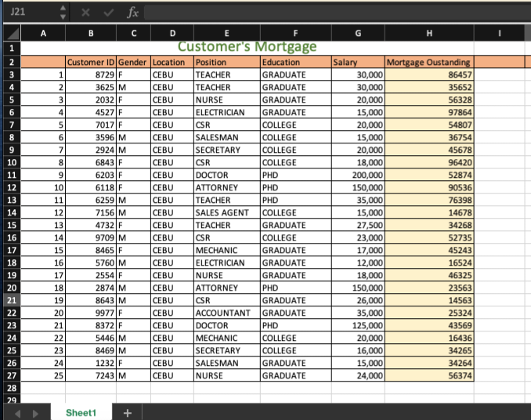
Task: Click the cancel entry X icon
Action: tap(85, 13)
